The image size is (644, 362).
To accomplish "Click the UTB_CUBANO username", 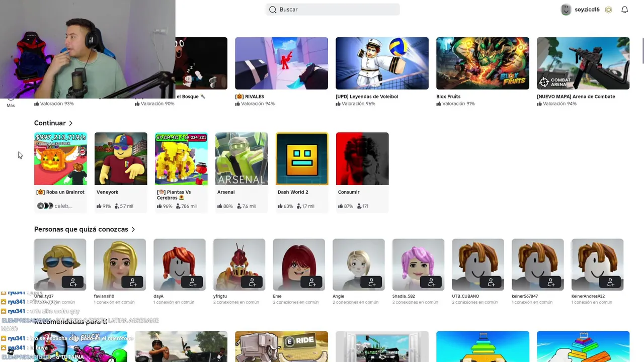I will [465, 296].
